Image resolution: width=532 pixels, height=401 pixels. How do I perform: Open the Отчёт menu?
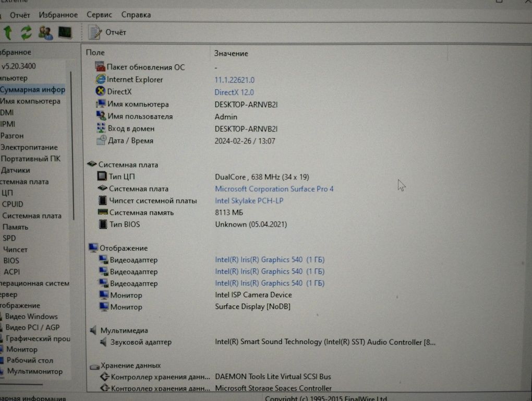(20, 15)
